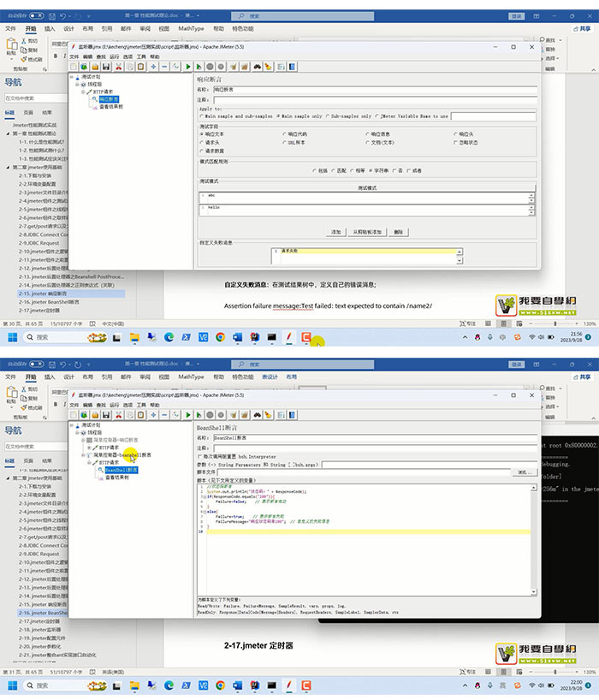Click Paste clipboard icon in 响应断言 JMeter toolbar

pos(140,67)
